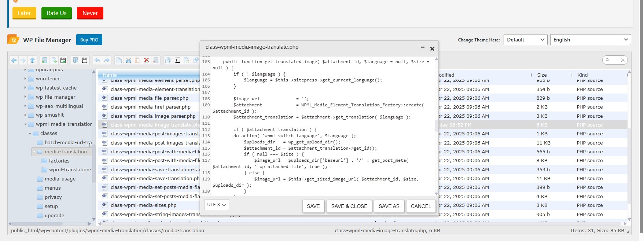Upload files using the floppy-plus icon
Viewport: 644px width, 241px height.
coord(63,60)
